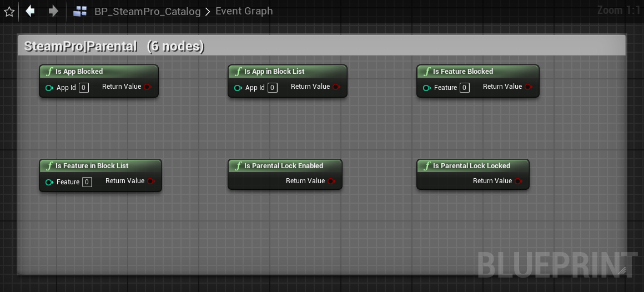Viewport: 644px width, 292px height.
Task: Click function icon on Is Parental Lock Enabled
Action: 238,166
